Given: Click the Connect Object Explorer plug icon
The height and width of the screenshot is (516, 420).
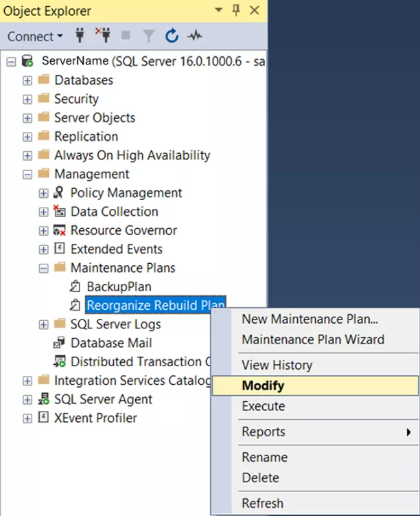Looking at the screenshot, I should [80, 35].
